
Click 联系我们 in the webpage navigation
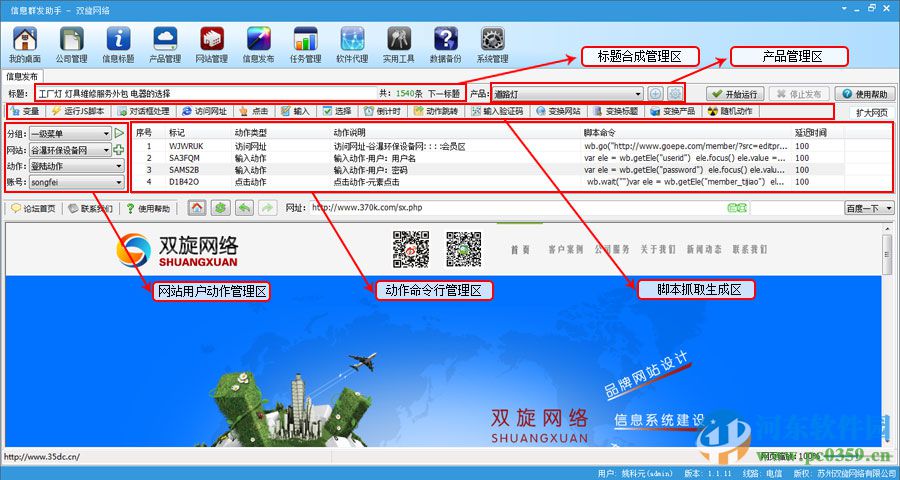(750, 249)
